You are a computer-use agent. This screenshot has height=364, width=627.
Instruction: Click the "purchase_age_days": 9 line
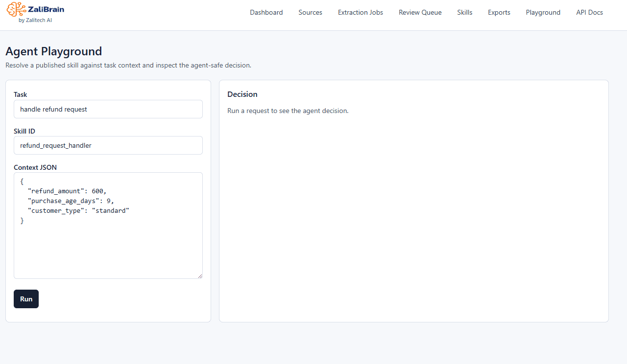tap(71, 201)
